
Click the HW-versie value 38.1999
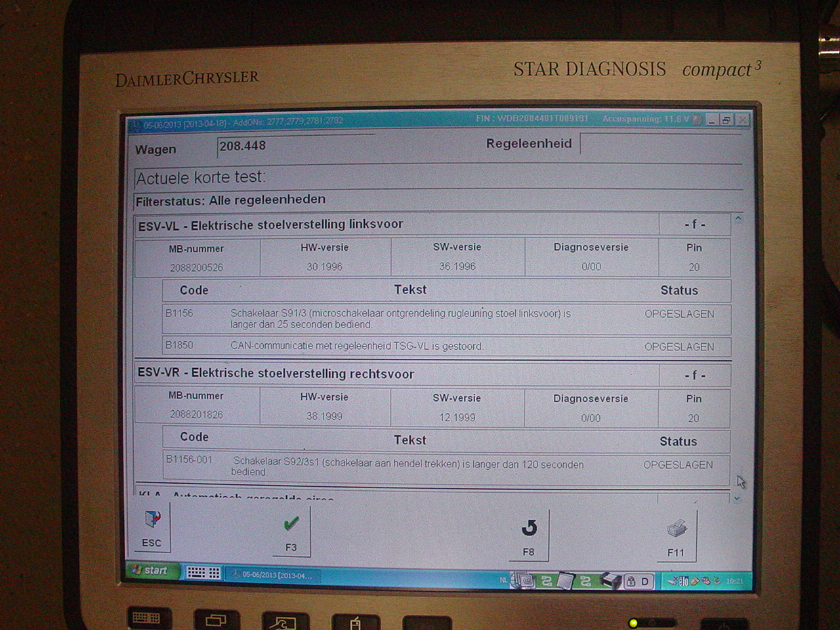click(x=324, y=416)
